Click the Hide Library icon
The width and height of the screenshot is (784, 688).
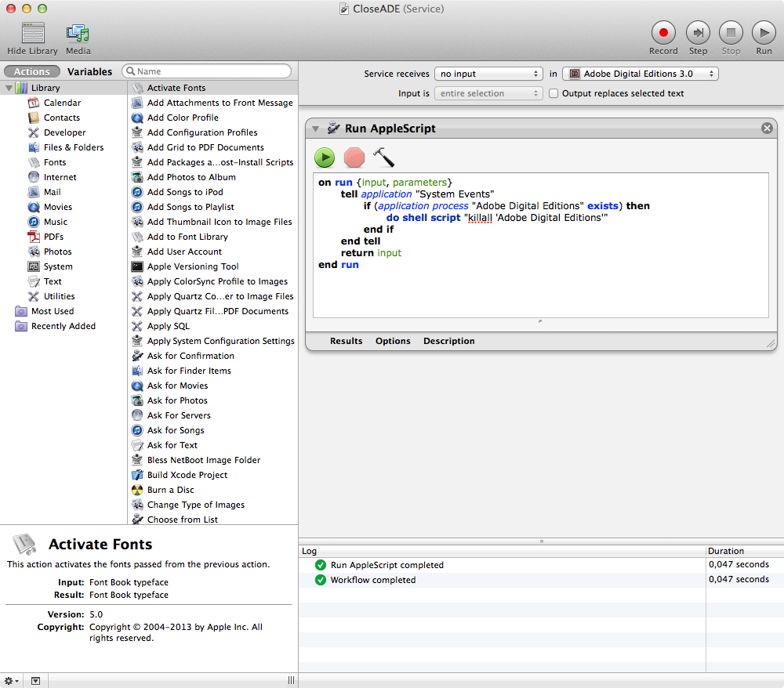pyautogui.click(x=33, y=33)
